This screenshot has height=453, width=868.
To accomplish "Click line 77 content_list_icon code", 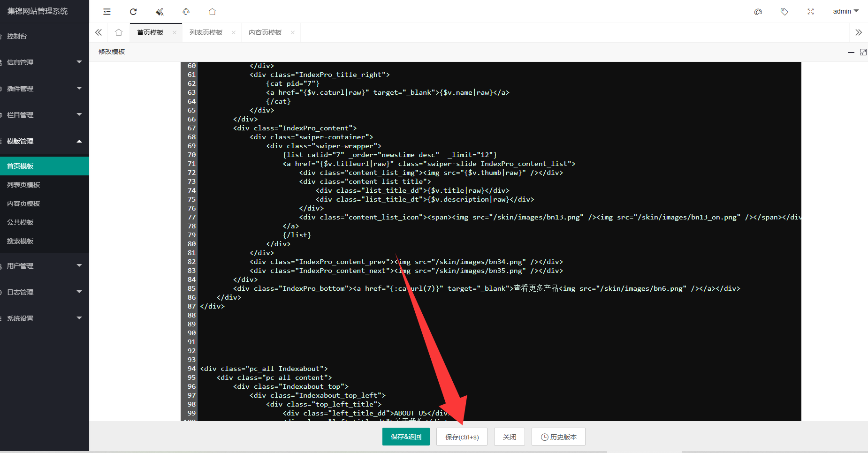I will (x=550, y=217).
